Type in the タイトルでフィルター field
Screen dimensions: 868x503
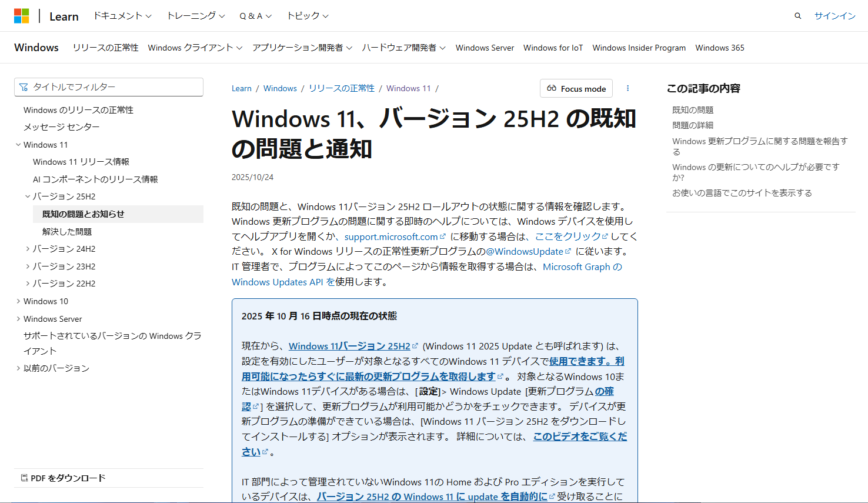115,87
